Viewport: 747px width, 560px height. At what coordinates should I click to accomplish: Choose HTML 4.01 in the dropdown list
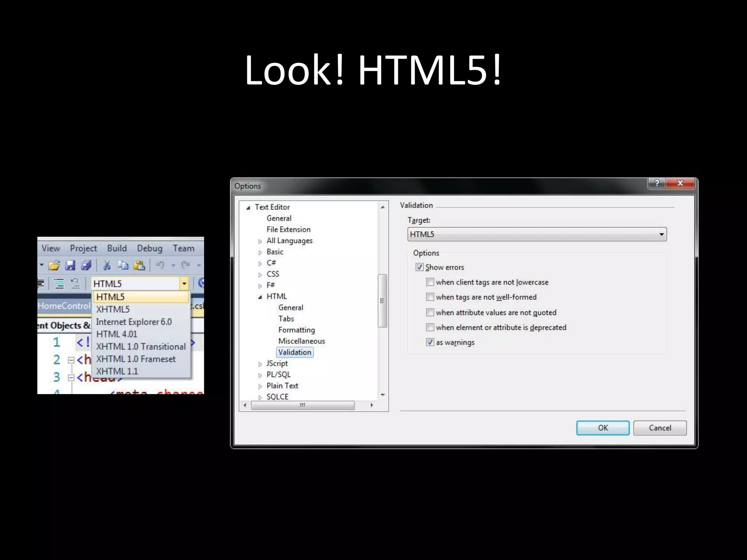coord(142,334)
